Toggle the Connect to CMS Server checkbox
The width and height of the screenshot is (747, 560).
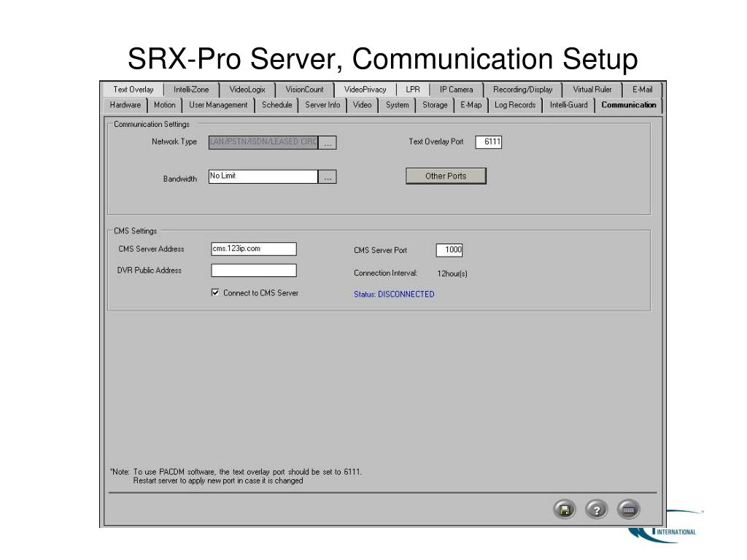pyautogui.click(x=215, y=293)
